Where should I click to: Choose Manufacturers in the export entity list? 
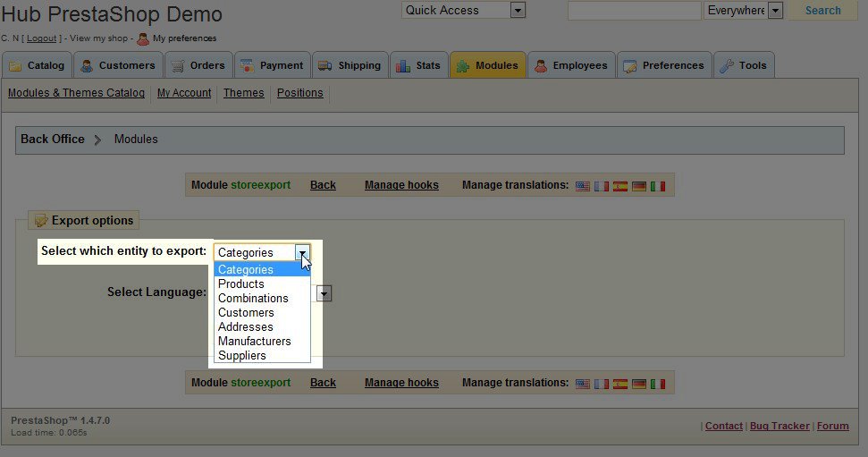255,342
